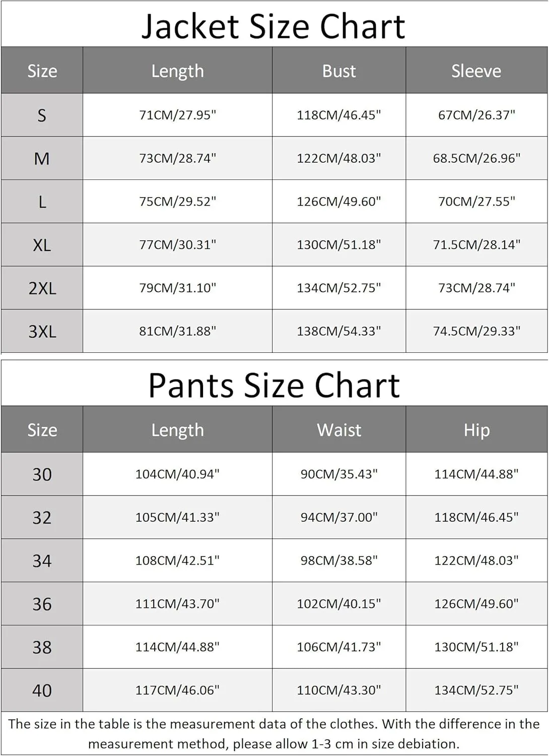The image size is (549, 756).
Task: Click the Hip column header
Action: pyautogui.click(x=476, y=429)
